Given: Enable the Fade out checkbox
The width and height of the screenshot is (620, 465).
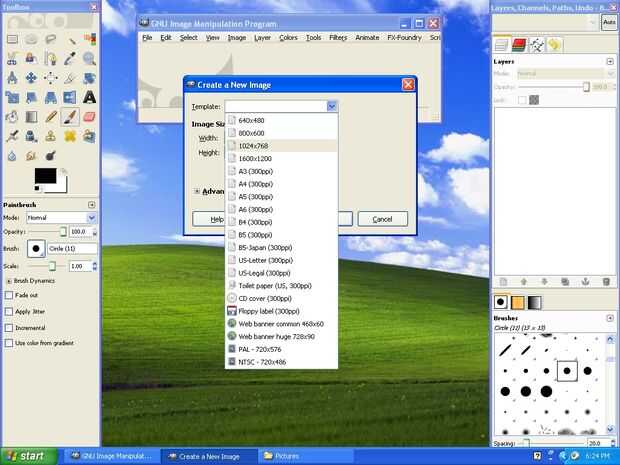Looking at the screenshot, I should 9,295.
